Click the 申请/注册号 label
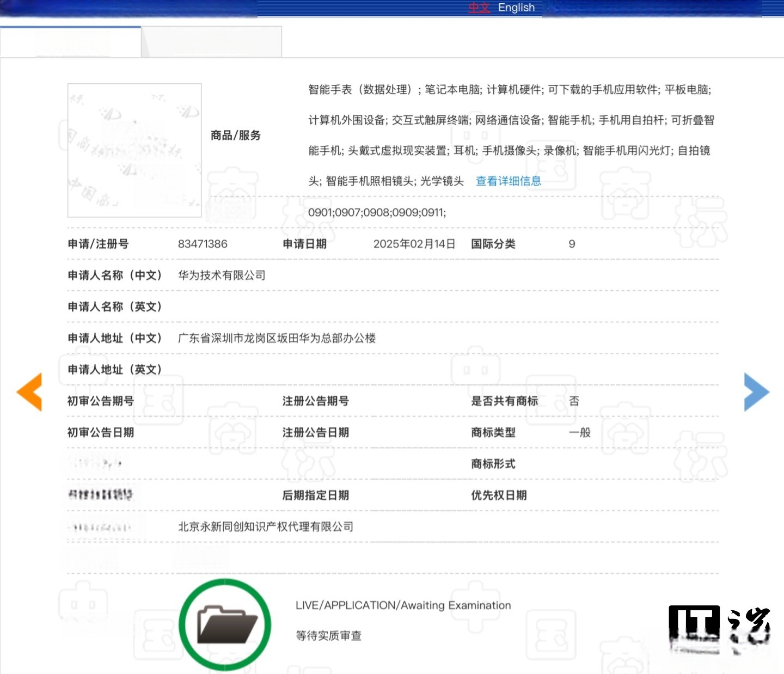This screenshot has height=674, width=784. pos(98,244)
